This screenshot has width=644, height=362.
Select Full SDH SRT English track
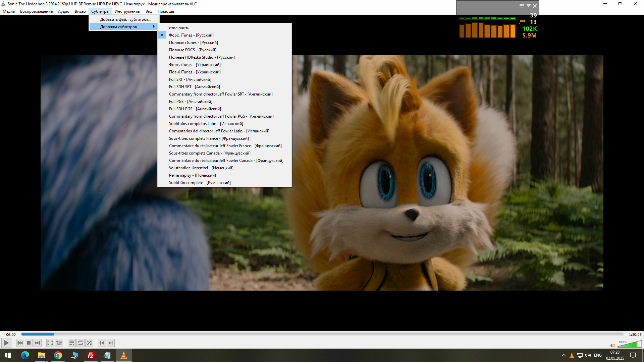point(224,87)
